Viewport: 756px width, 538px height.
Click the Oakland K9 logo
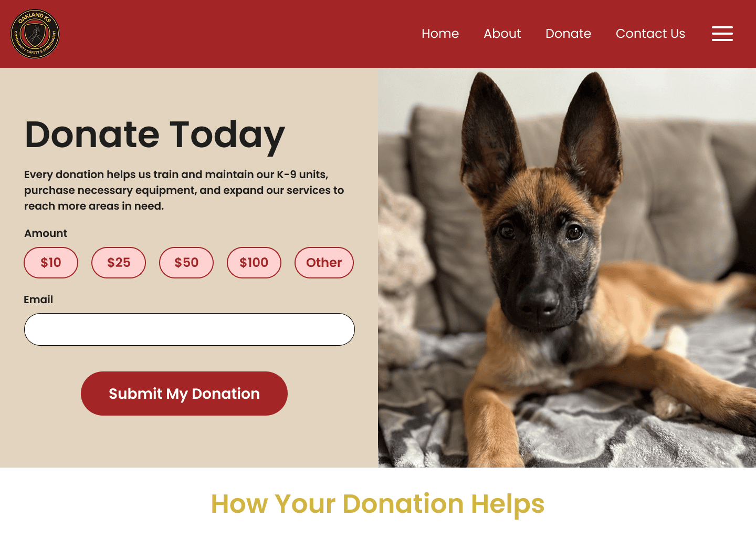(x=35, y=34)
